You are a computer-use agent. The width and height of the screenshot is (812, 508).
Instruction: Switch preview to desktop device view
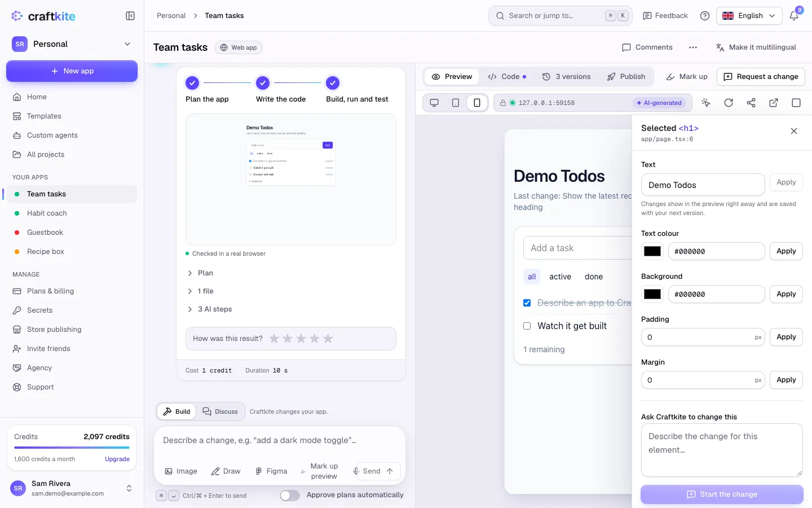click(x=434, y=103)
